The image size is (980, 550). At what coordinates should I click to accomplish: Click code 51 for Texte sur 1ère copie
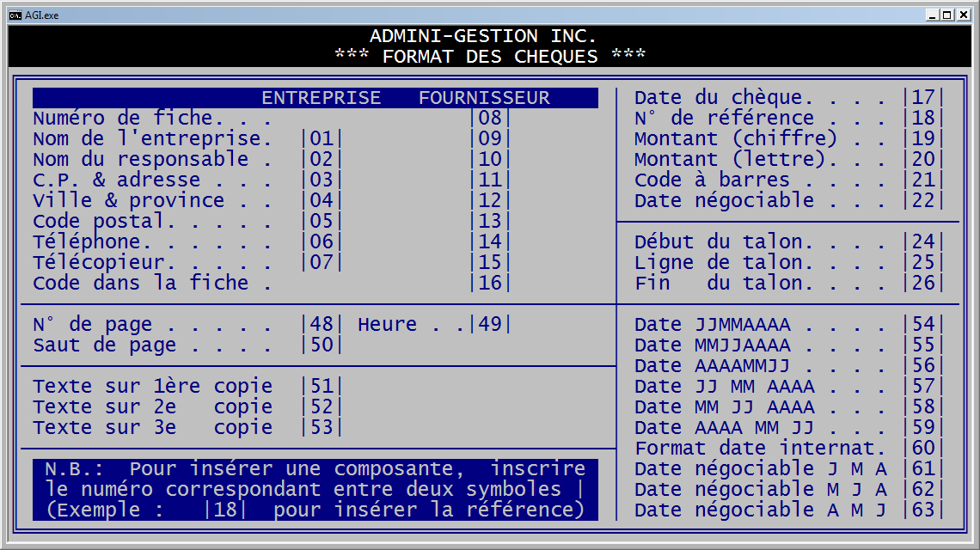coord(322,387)
